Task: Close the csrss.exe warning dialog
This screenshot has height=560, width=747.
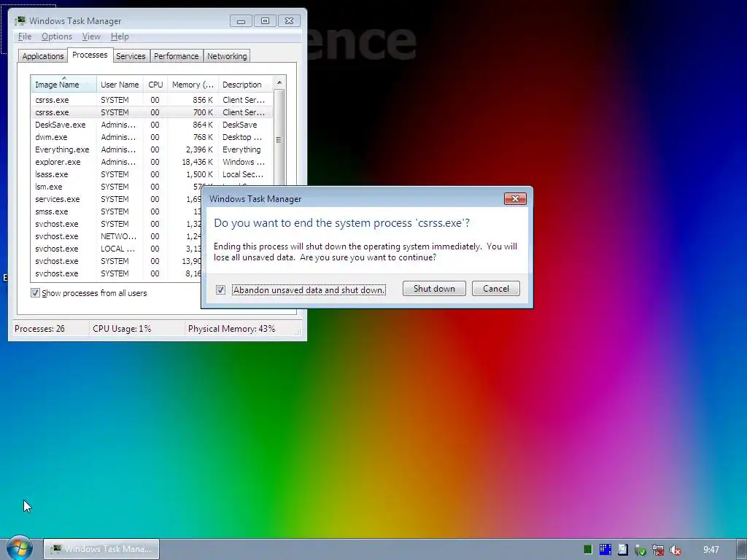Action: pos(515,198)
